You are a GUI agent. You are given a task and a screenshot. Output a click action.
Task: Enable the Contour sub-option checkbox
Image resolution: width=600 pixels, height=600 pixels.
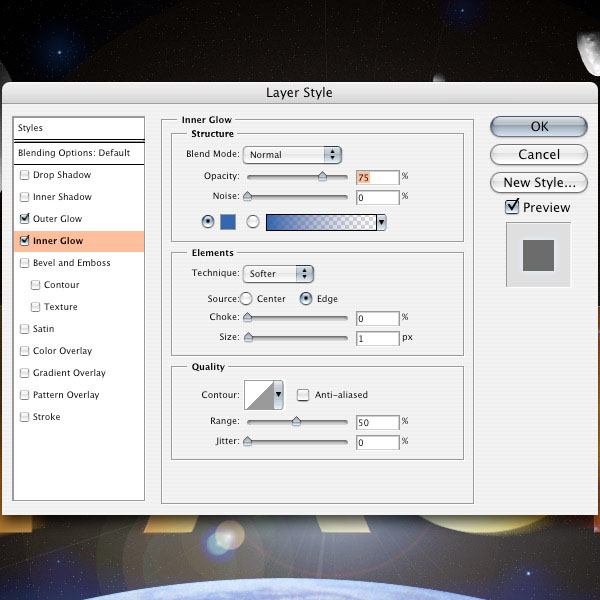[35, 285]
